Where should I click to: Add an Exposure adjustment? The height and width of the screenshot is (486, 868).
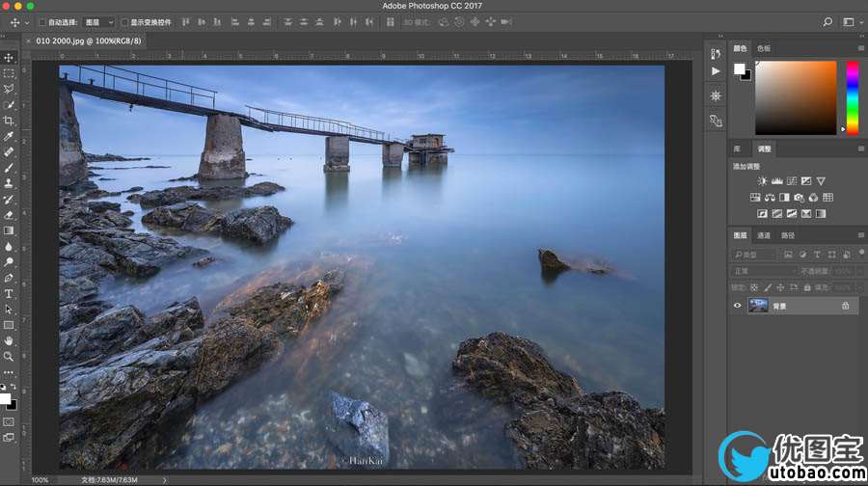coord(806,181)
